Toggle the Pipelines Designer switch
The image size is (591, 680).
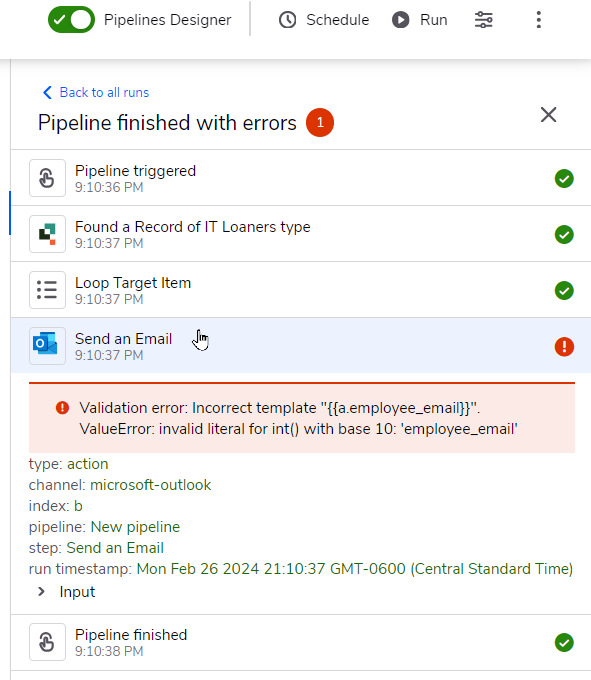tap(71, 20)
